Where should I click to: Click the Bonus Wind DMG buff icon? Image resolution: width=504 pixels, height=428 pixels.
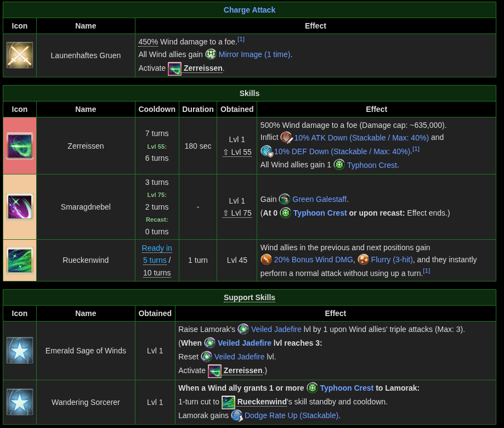tap(266, 259)
